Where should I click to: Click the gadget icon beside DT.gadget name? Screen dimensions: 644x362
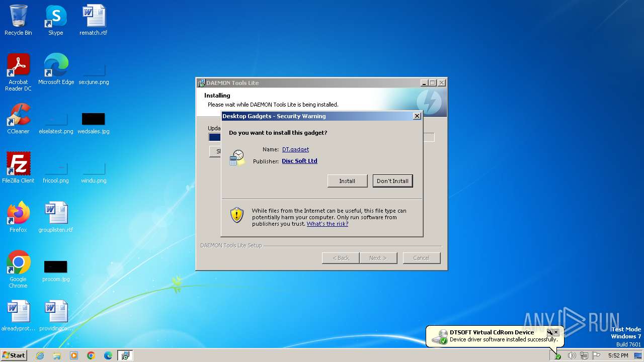237,157
